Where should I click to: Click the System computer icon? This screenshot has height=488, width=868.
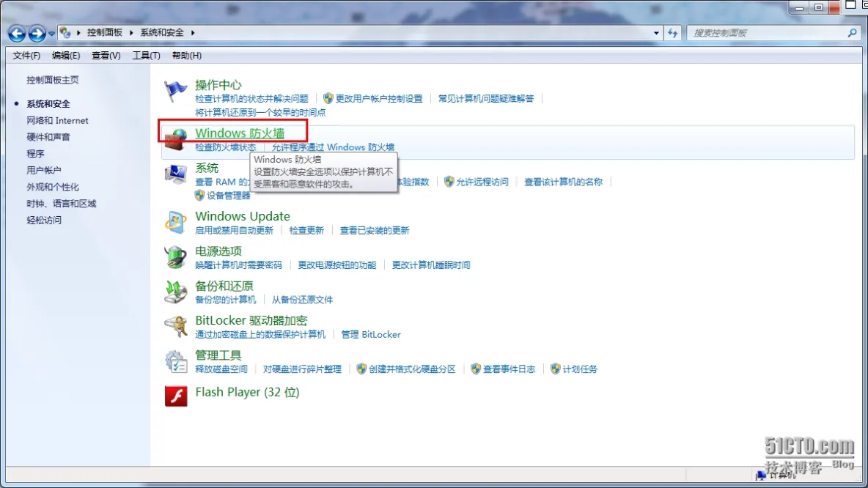(x=175, y=174)
